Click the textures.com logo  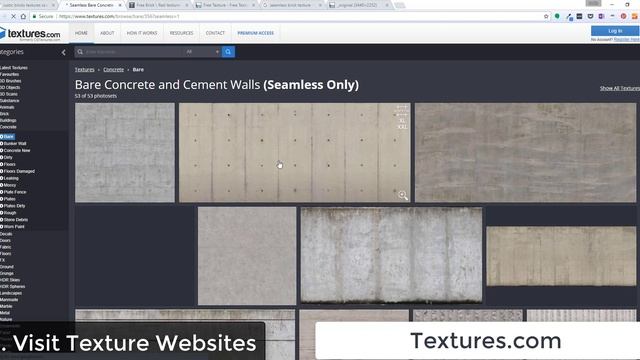pyautogui.click(x=31, y=34)
